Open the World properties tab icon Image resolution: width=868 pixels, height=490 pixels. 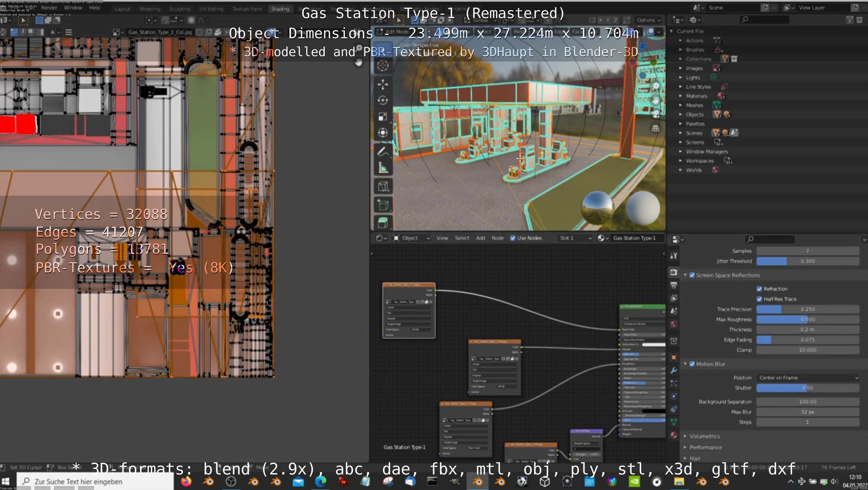674,324
